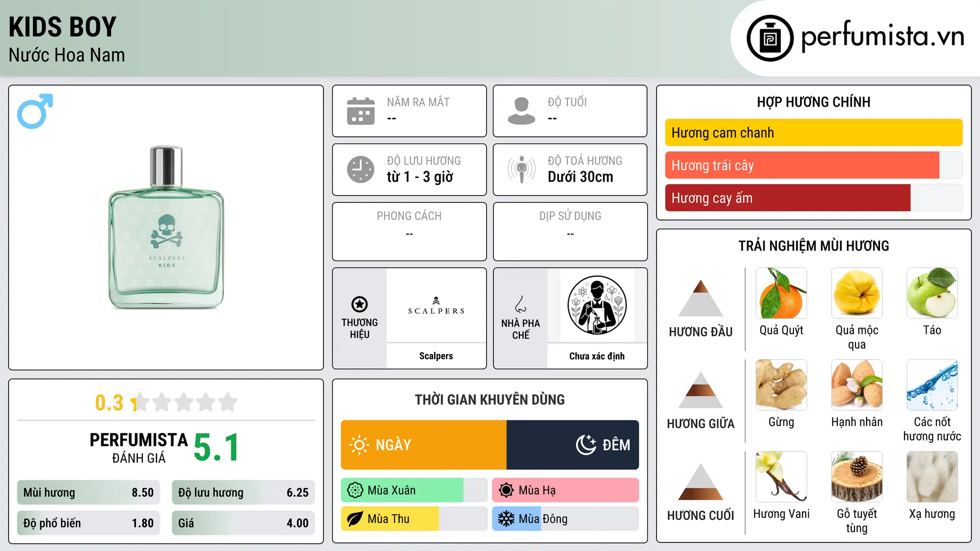This screenshot has width=980, height=551.
Task: Click the Độ phổ biến 1.80 score bar
Action: click(x=89, y=523)
